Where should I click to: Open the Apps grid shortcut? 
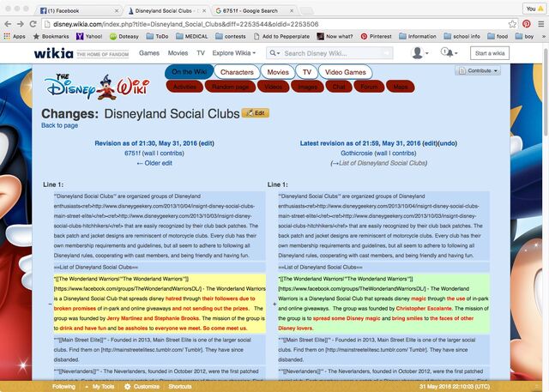tap(15, 36)
